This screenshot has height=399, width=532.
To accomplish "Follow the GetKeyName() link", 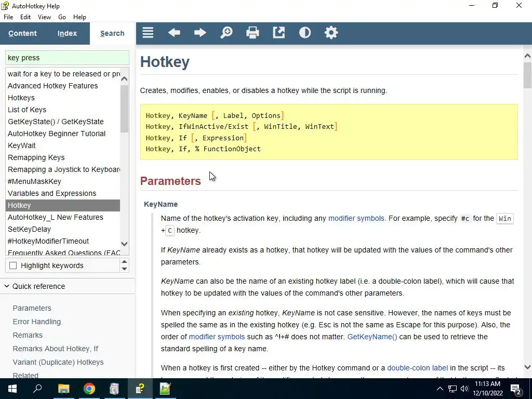I will 372,337.
